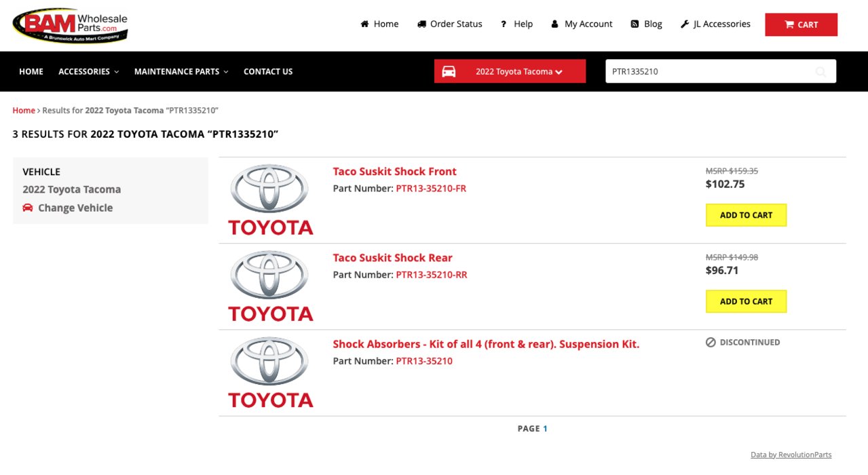868x475 pixels.
Task: Open part number PTR13-35210-FR
Action: click(431, 189)
